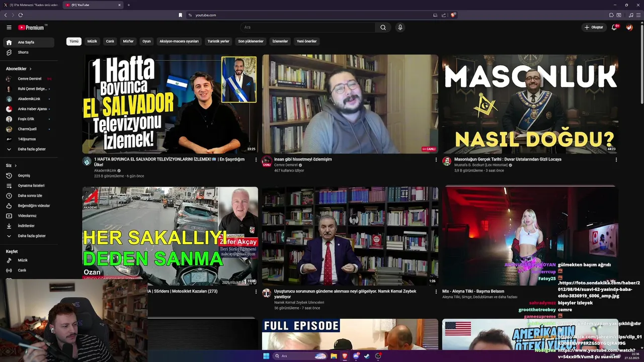This screenshot has width=644, height=362.
Task: Select the Müzik filter chip
Action: (92, 41)
